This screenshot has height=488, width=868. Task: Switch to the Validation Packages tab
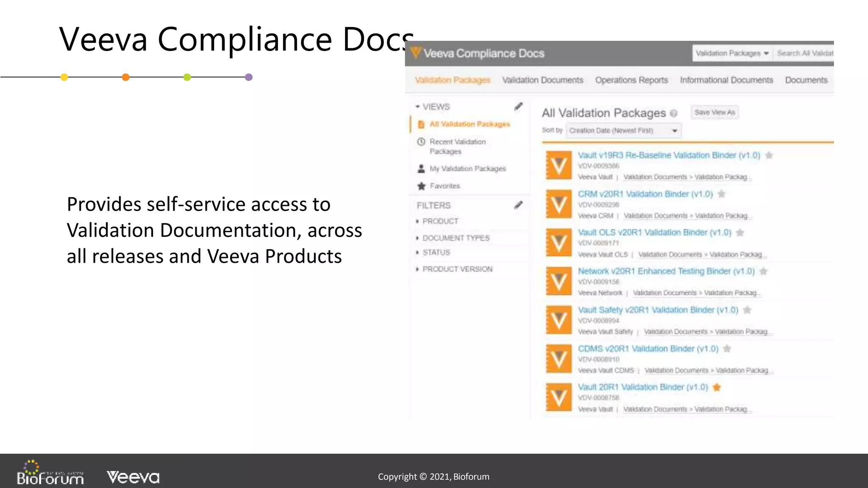tap(453, 80)
